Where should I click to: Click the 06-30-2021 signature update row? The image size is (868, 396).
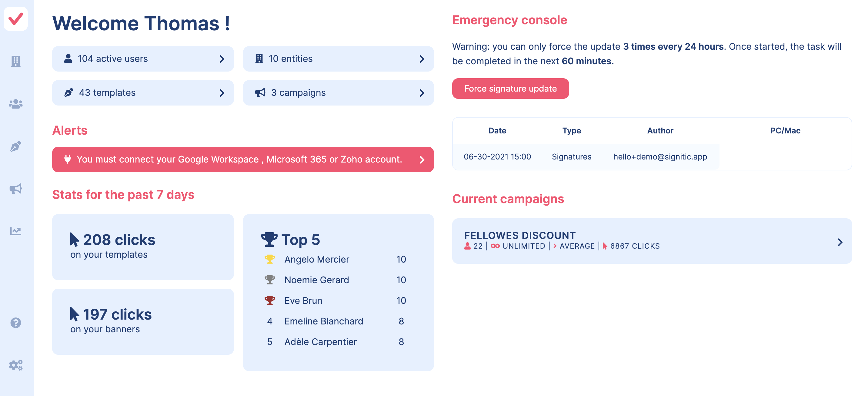585,157
